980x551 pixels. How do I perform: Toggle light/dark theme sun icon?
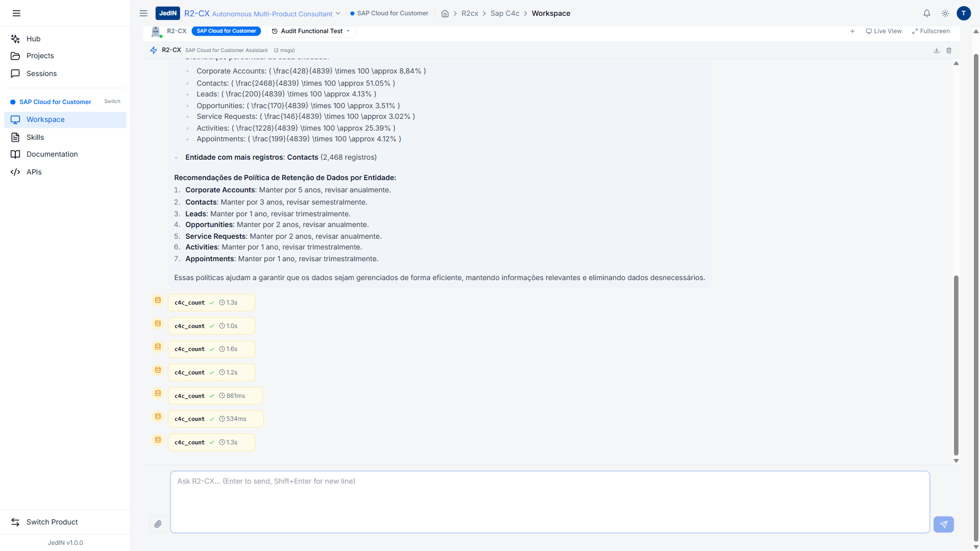[x=945, y=13]
